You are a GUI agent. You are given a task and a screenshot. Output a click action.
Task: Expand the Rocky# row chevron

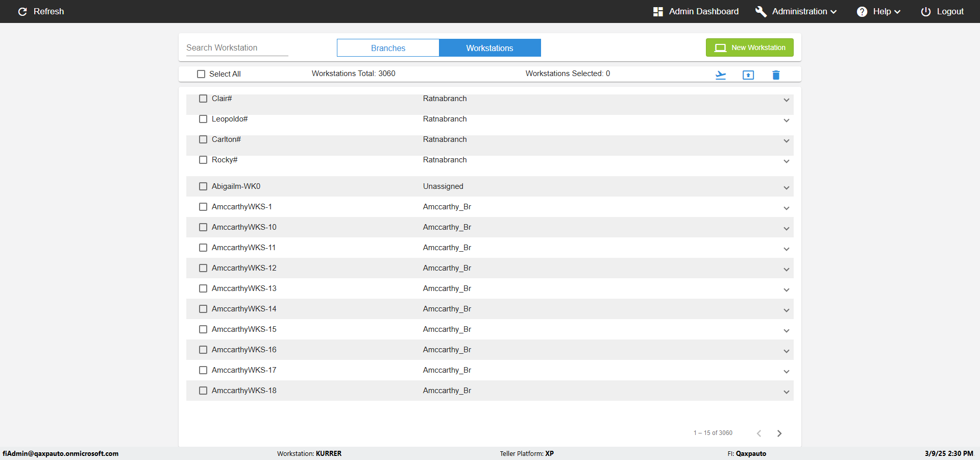click(787, 161)
